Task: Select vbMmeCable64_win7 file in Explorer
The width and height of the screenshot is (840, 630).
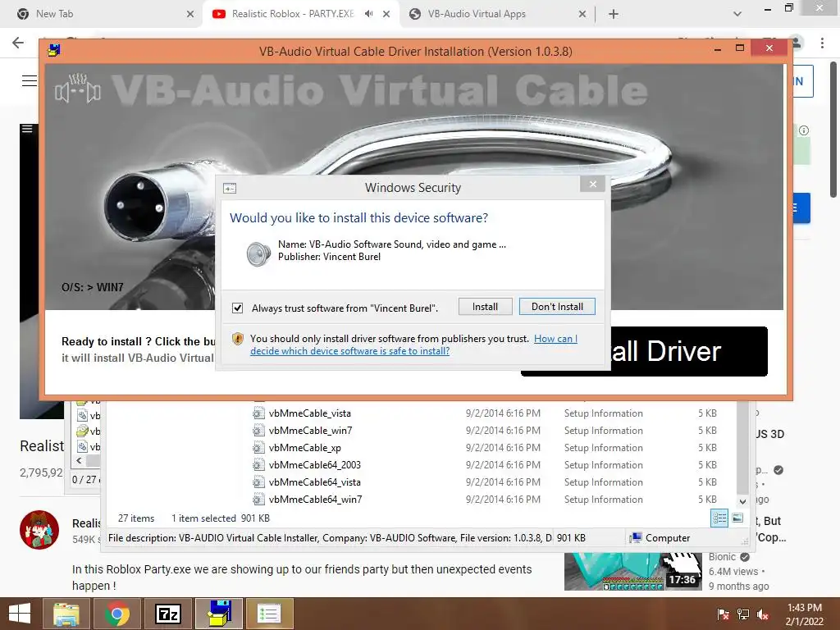Action: [316, 500]
